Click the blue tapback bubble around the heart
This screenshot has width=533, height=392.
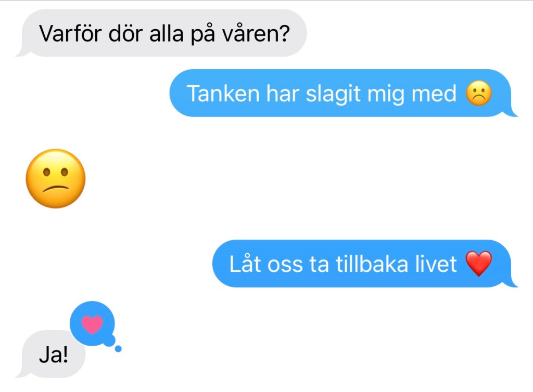click(93, 323)
